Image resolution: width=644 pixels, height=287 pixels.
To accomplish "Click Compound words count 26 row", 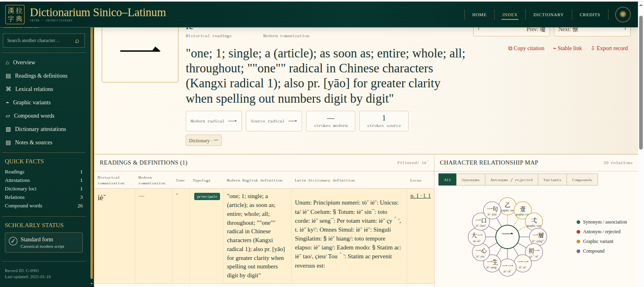I will (x=44, y=206).
